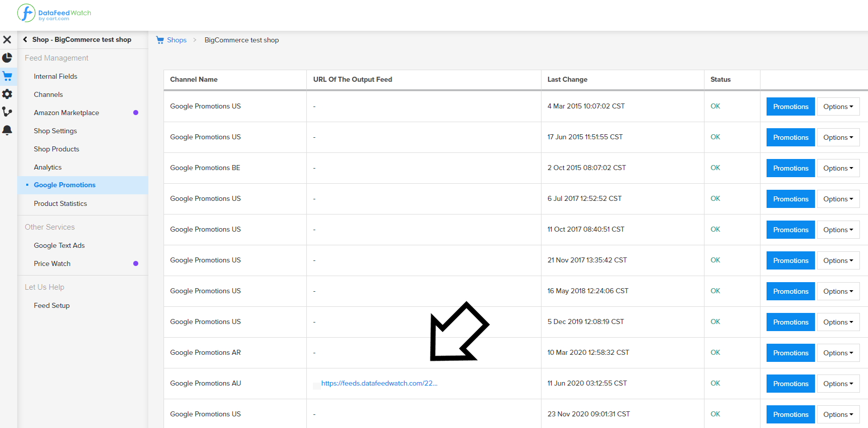Click Promotions for the 16 May 2018 row
The width and height of the screenshot is (868, 428).
(791, 291)
